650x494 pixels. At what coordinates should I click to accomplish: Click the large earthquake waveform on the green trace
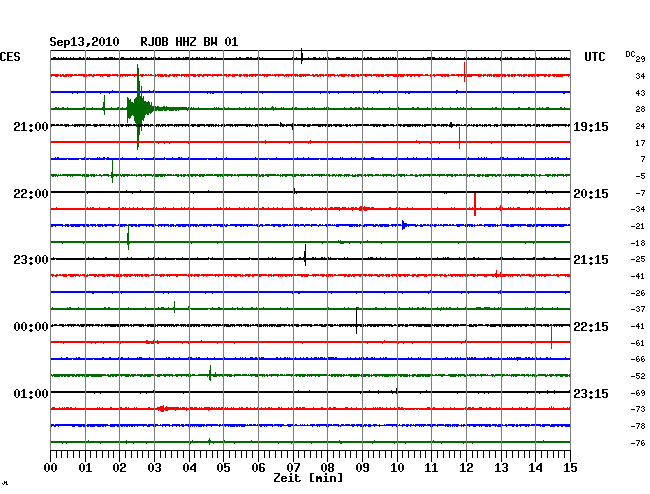pos(140,108)
